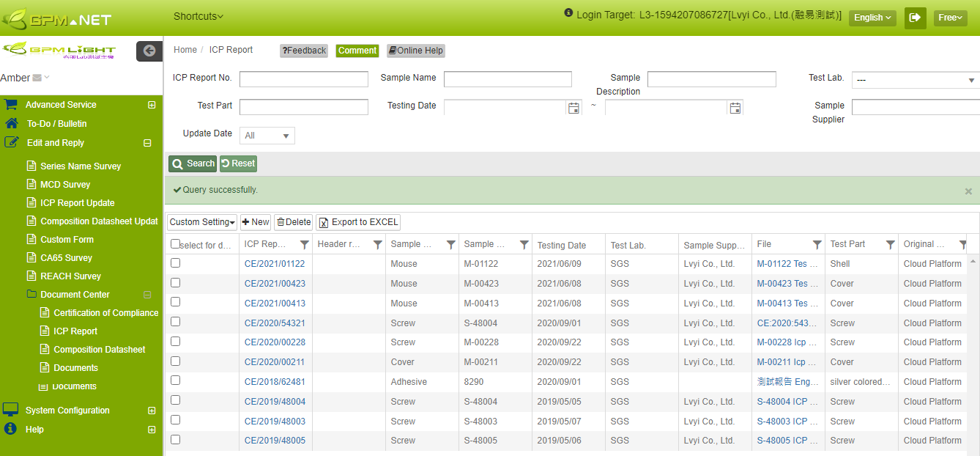Open the filter on the Test Part column
The height and width of the screenshot is (456, 980).
891,245
